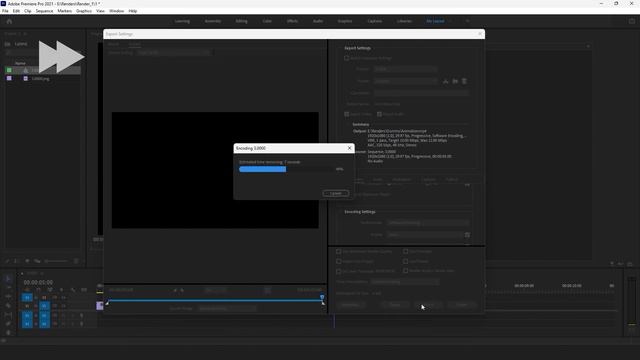Toggle Import into Project checkbox
Screen dimensions: 640x360
pos(339,261)
